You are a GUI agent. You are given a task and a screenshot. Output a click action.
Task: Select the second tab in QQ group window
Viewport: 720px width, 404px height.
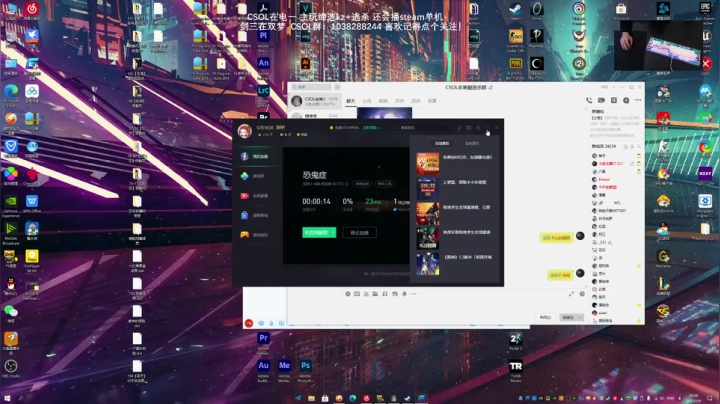pyautogui.click(x=367, y=101)
